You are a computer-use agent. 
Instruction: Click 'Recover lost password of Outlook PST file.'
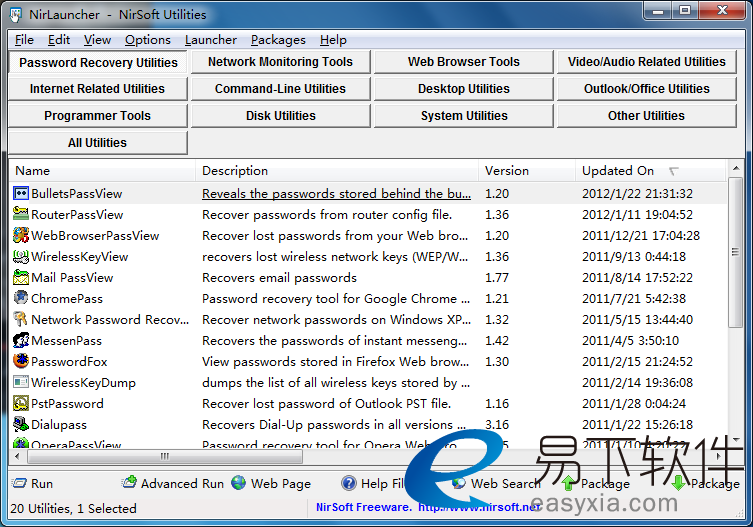coord(327,404)
